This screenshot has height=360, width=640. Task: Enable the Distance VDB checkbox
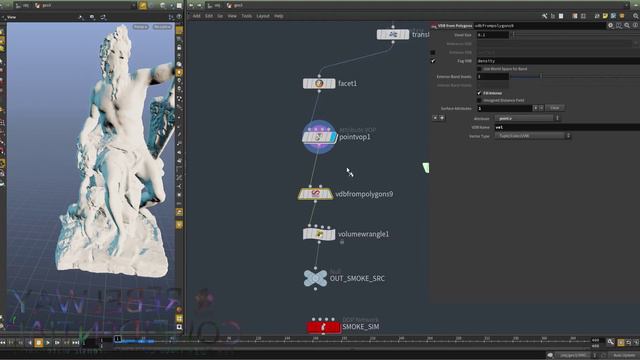click(433, 52)
